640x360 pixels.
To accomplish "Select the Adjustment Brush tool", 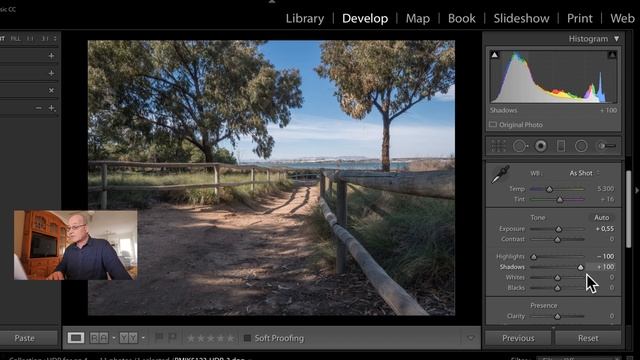I will (606, 146).
